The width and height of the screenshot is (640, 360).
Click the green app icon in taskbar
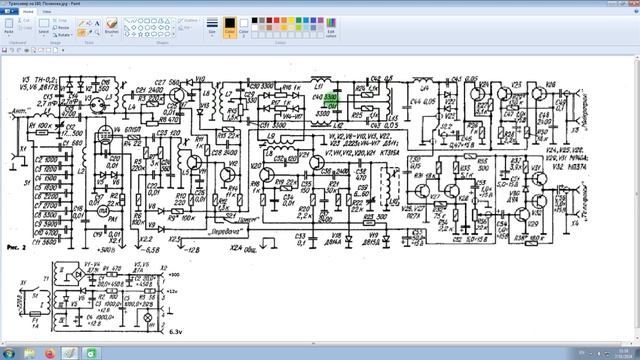(x=91, y=353)
